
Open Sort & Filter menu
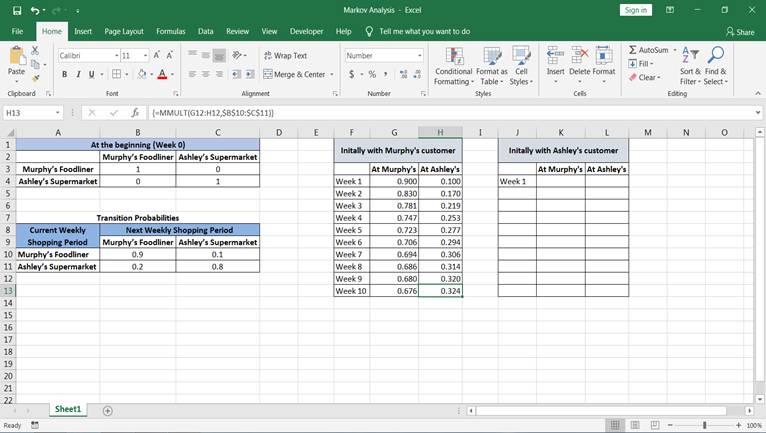[x=690, y=66]
